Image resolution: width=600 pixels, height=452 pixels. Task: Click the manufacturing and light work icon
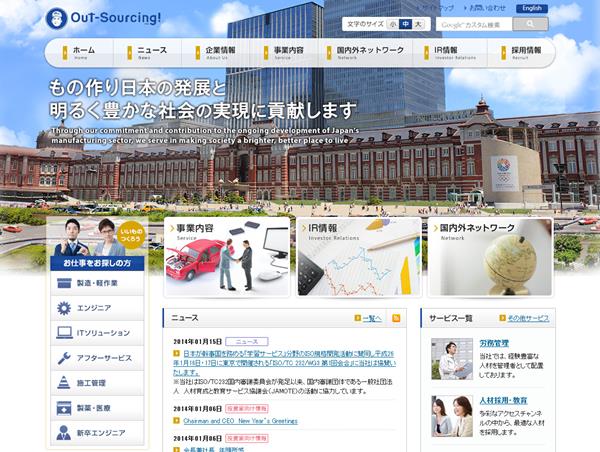pyautogui.click(x=63, y=283)
